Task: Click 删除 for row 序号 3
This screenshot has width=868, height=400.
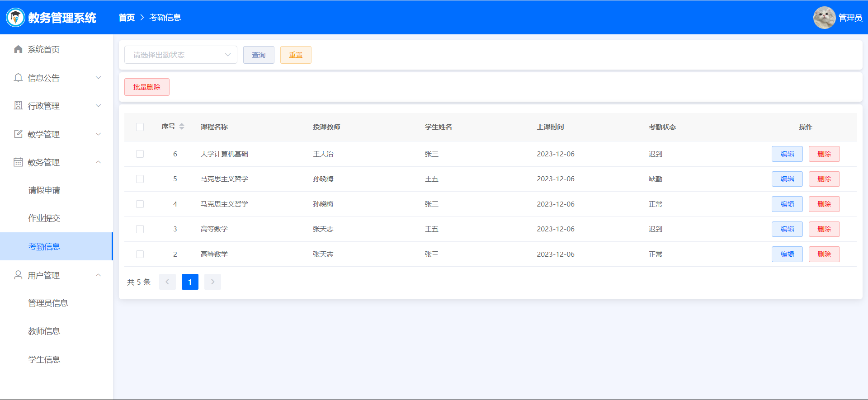Action: [x=824, y=229]
